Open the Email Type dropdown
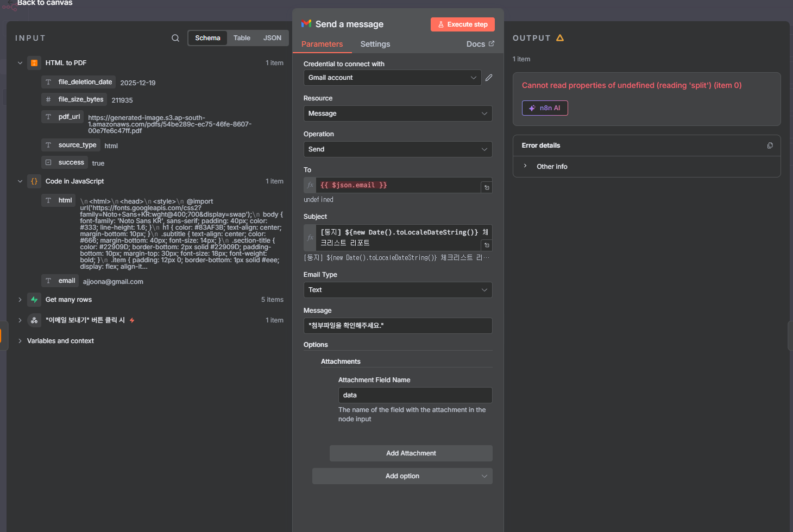This screenshot has width=793, height=532. pyautogui.click(x=398, y=290)
